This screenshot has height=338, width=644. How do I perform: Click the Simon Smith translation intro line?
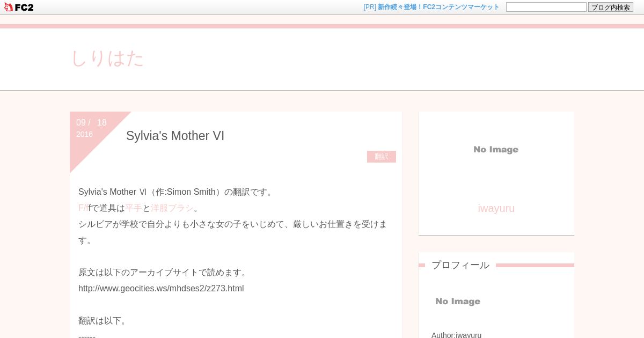coord(177,192)
